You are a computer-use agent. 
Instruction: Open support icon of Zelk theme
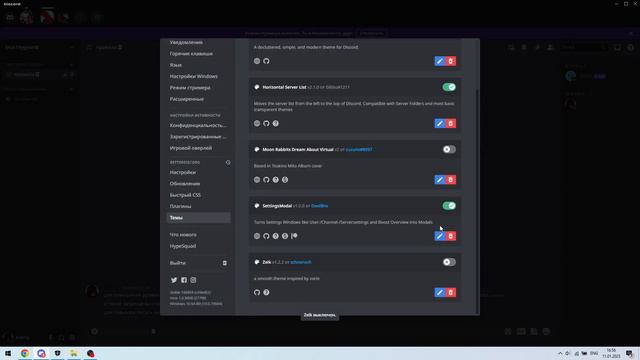click(266, 292)
